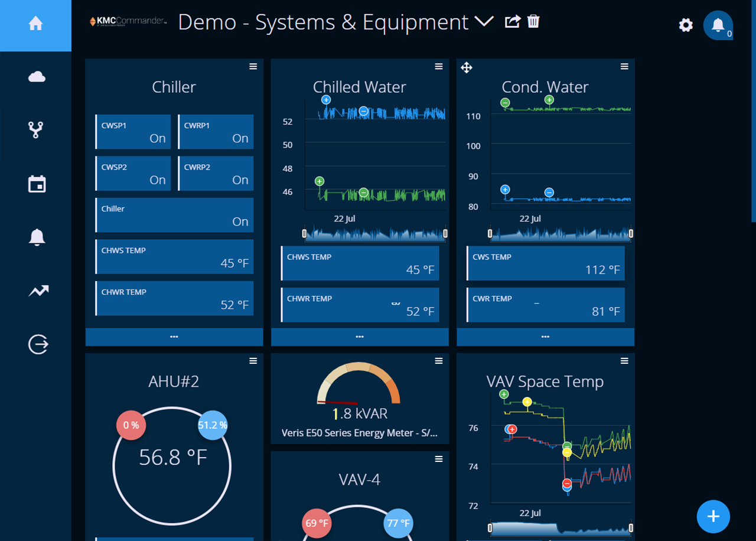Expand the Chiller card bottom ellipsis bar

coord(174,337)
